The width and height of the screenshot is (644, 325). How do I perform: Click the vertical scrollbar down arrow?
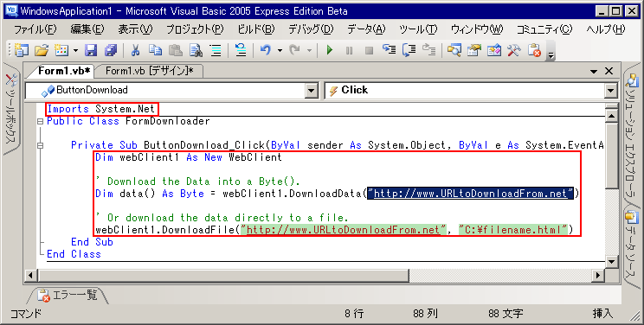[x=611, y=261]
